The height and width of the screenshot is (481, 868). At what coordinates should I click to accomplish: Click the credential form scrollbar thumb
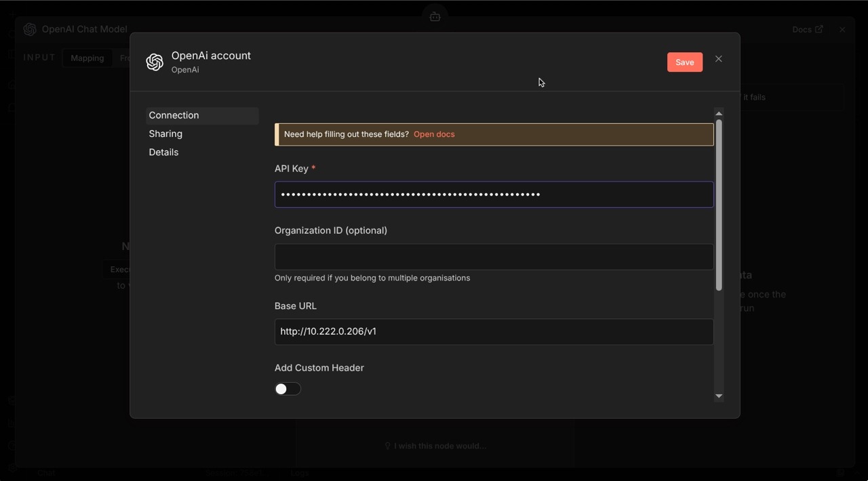pyautogui.click(x=719, y=205)
